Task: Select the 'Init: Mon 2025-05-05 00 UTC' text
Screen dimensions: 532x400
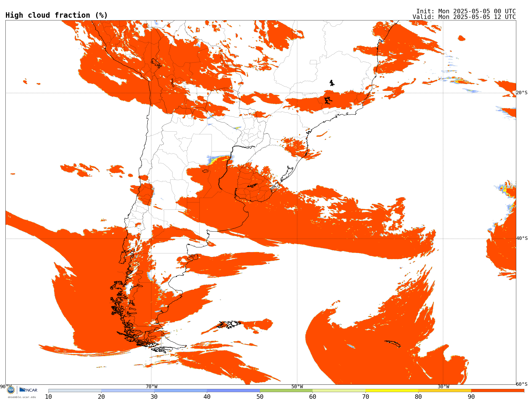Action: click(466, 11)
